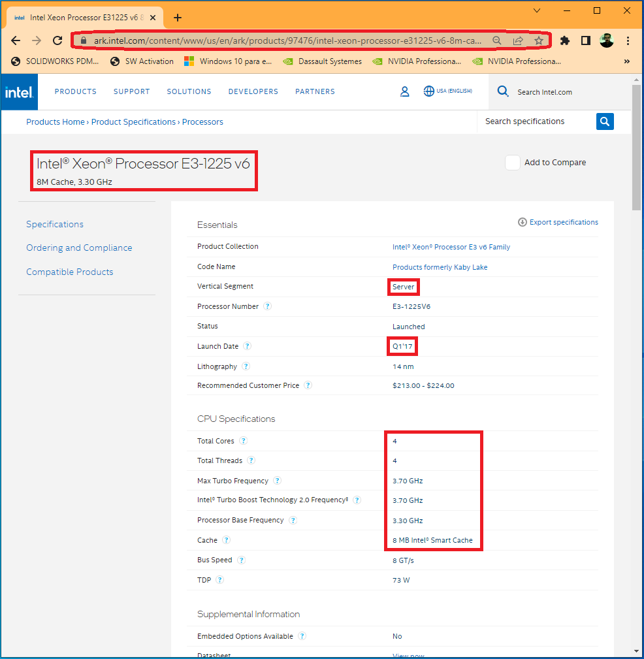Open the SOLIDWORKS PDM bookmark
Image resolution: width=644 pixels, height=659 pixels.
[55, 61]
